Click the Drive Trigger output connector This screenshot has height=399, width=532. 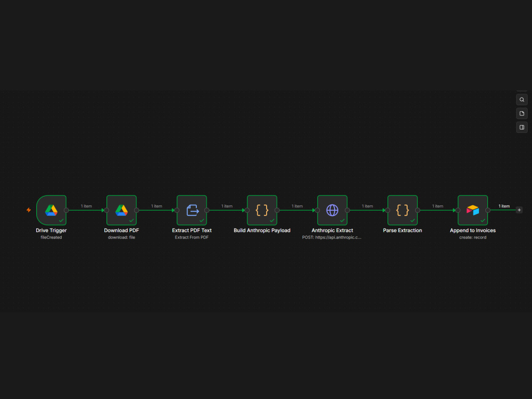(x=66, y=210)
